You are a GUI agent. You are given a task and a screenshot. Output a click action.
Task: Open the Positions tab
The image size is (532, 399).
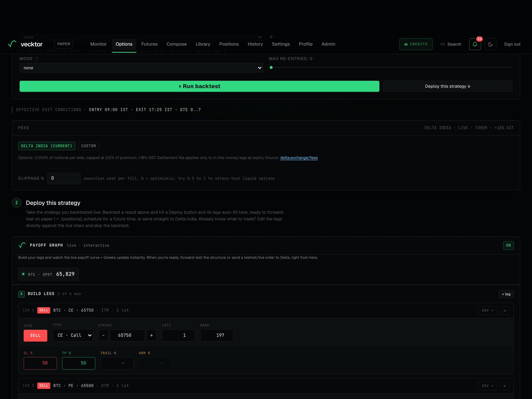(229, 44)
